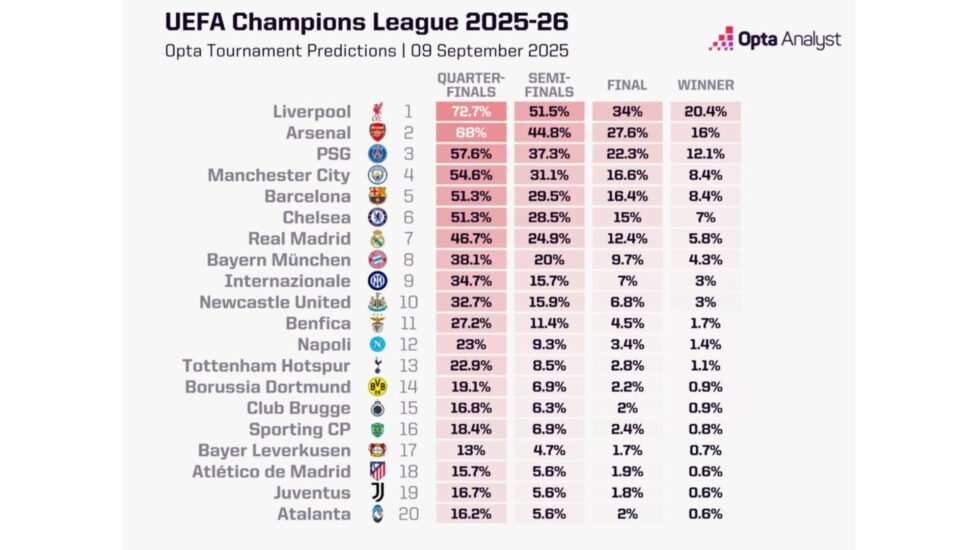Select the Tottenham Hotspur team name

(x=267, y=366)
